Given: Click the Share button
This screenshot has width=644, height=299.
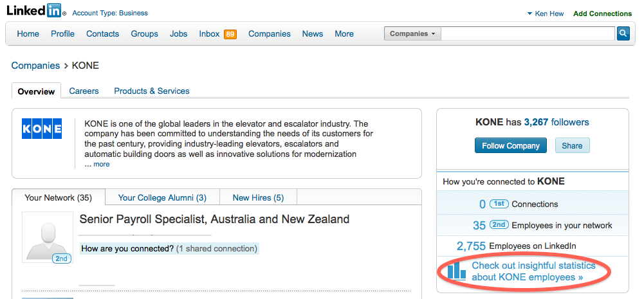Looking at the screenshot, I should (572, 145).
